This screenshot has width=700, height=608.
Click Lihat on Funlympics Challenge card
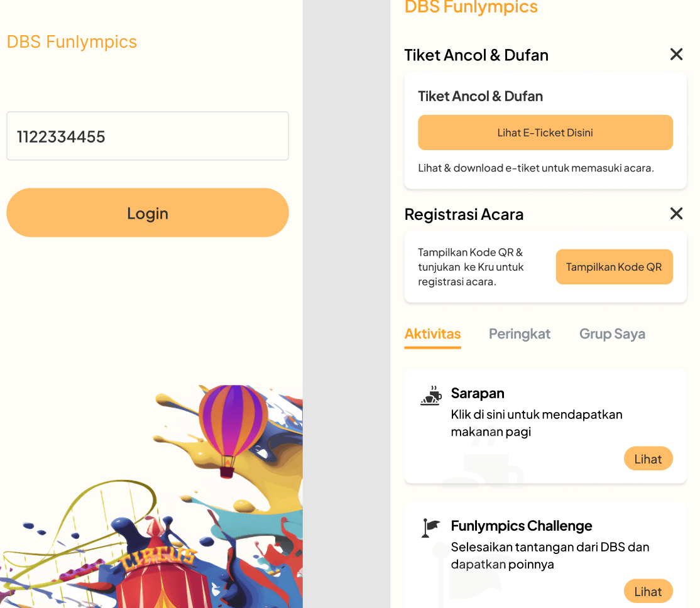[x=648, y=592]
